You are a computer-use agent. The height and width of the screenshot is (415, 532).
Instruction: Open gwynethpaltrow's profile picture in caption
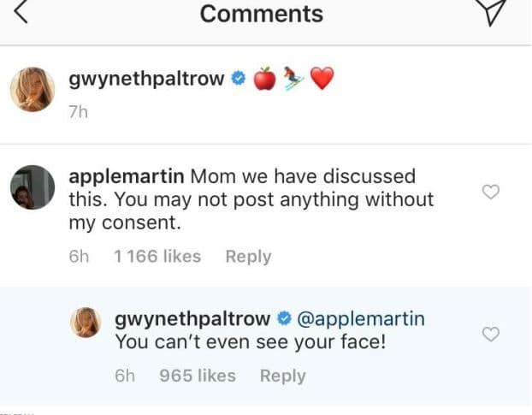[x=32, y=89]
